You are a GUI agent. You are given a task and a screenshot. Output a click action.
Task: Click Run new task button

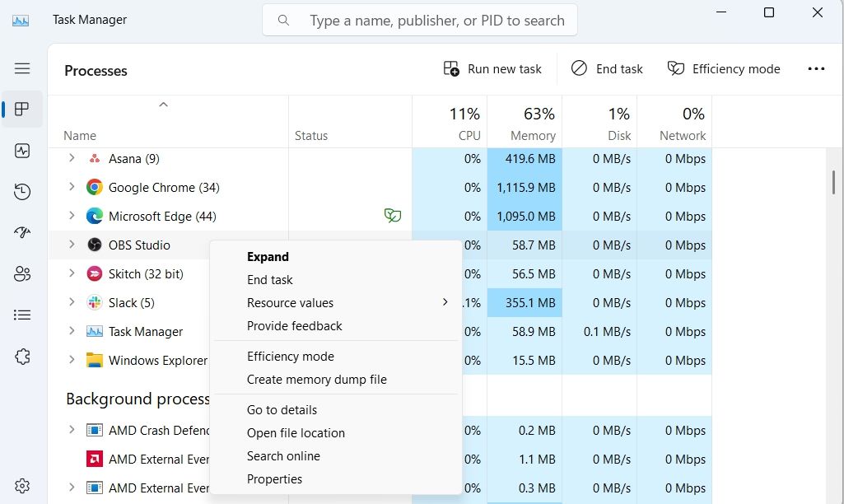492,69
